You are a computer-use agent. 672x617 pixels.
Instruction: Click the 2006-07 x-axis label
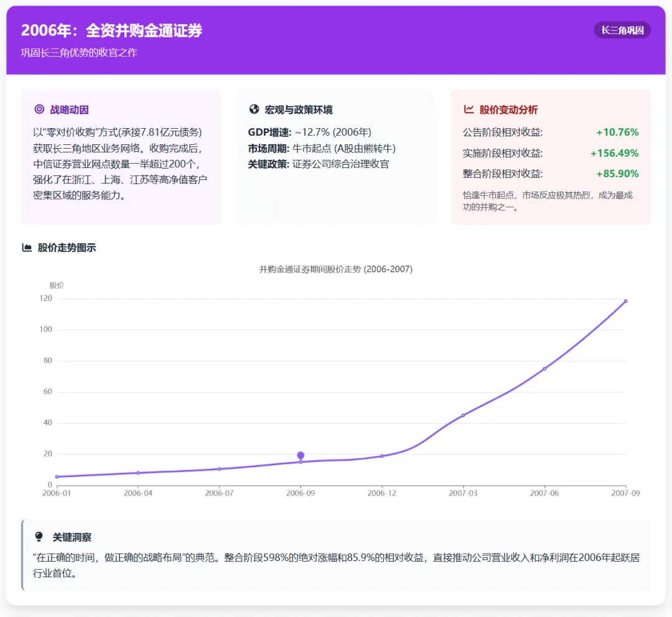click(x=220, y=493)
